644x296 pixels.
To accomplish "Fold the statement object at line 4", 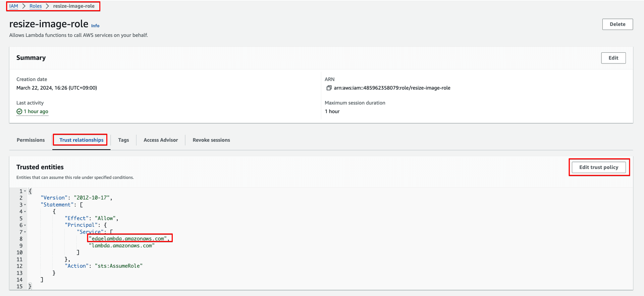I will pos(25,212).
